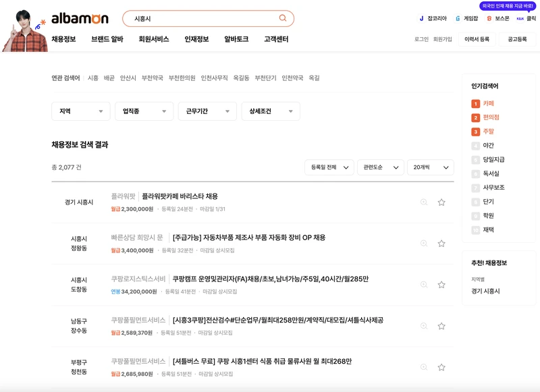Click the KLiK 클릭 icon for foreign hiring
The width and height of the screenshot is (540, 392).
point(520,18)
